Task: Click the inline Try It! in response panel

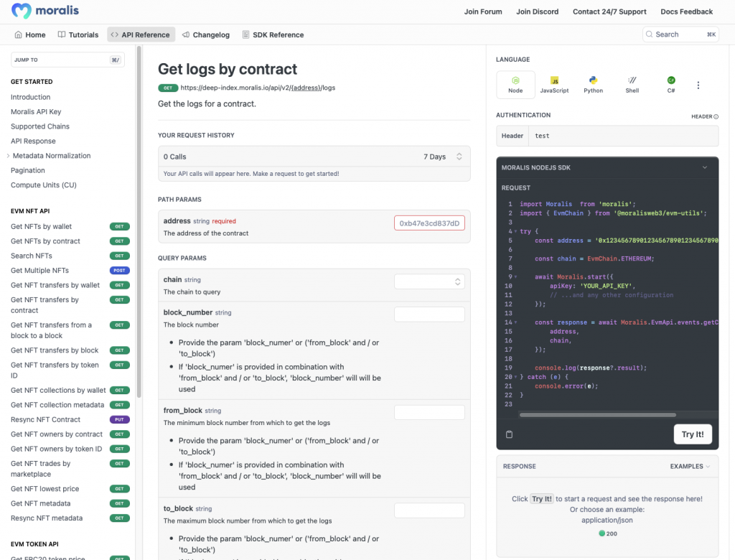Action: coord(541,499)
